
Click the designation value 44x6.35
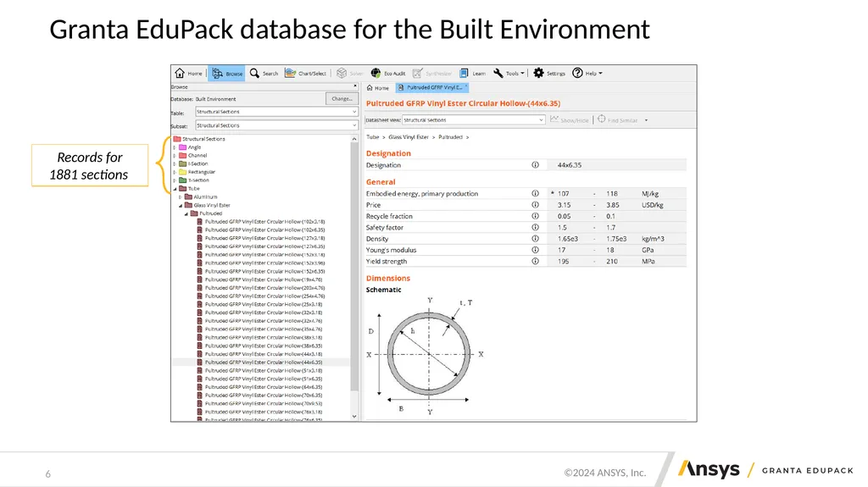click(569, 165)
